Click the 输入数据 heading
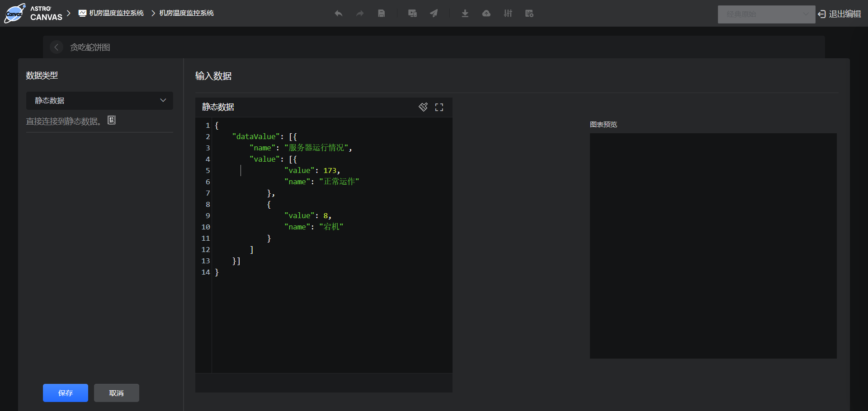This screenshot has width=868, height=411. [x=213, y=76]
